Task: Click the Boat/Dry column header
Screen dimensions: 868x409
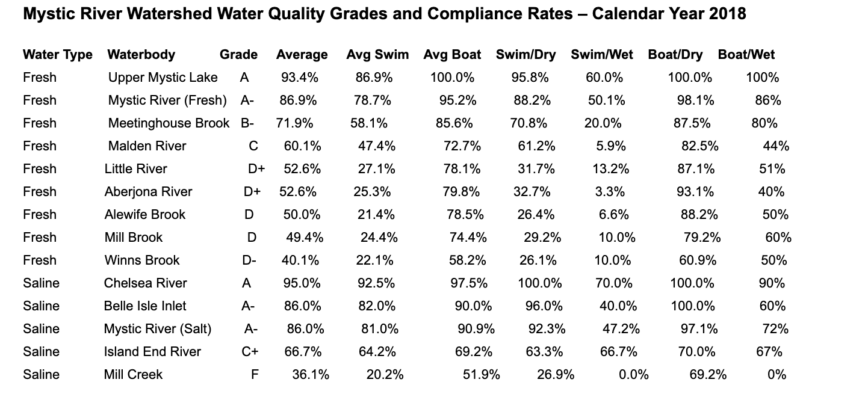Action: pyautogui.click(x=675, y=55)
